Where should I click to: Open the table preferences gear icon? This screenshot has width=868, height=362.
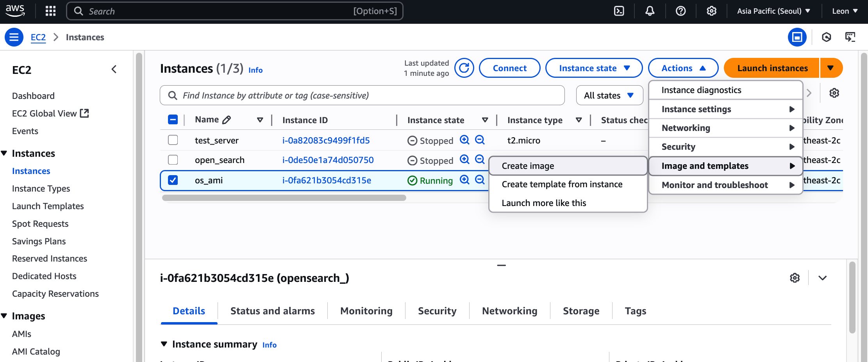click(x=834, y=93)
